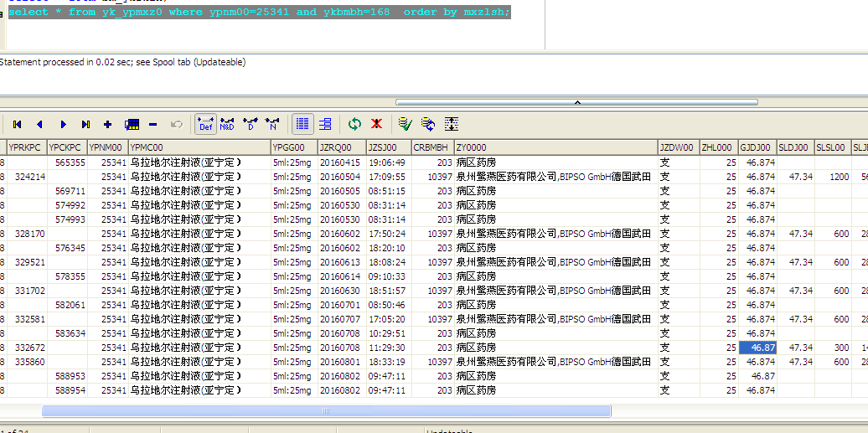Click the duplicate record grid icon
Screen dimensions: 868x433
(x=132, y=125)
